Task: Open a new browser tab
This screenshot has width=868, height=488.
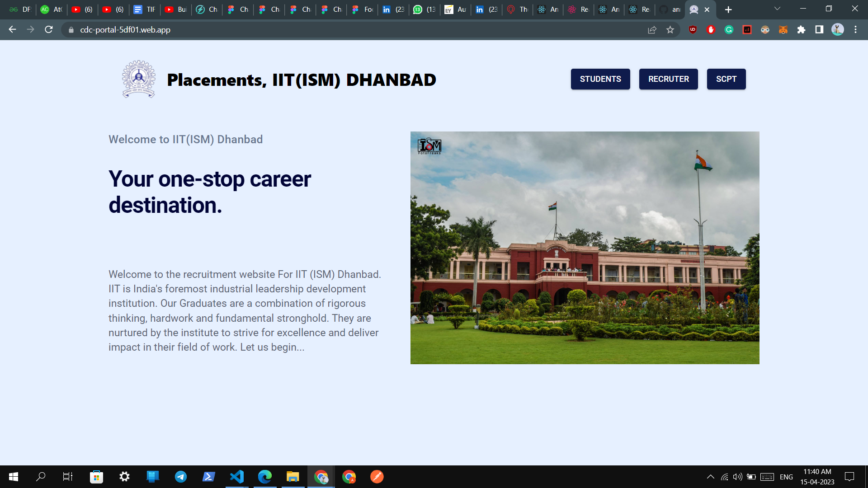Action: [728, 9]
